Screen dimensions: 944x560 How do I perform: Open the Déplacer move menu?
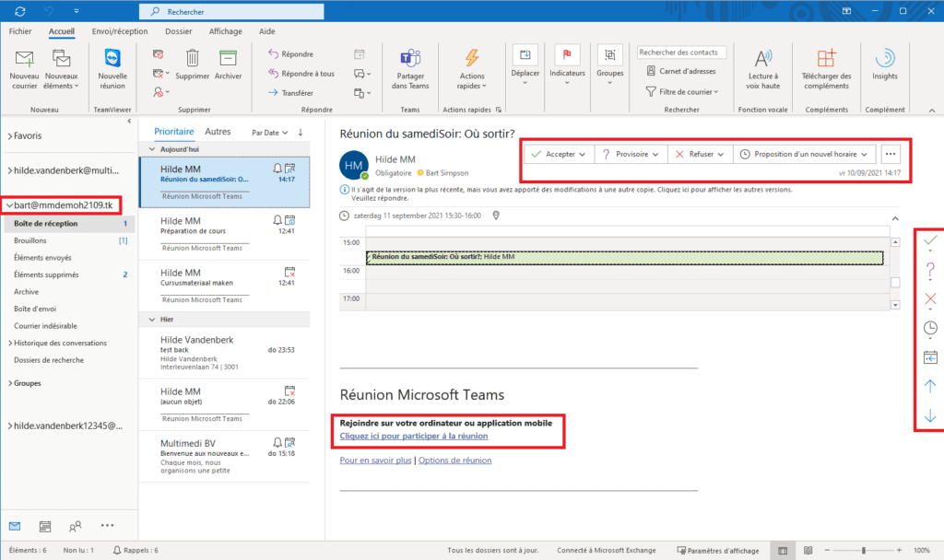coord(525,64)
